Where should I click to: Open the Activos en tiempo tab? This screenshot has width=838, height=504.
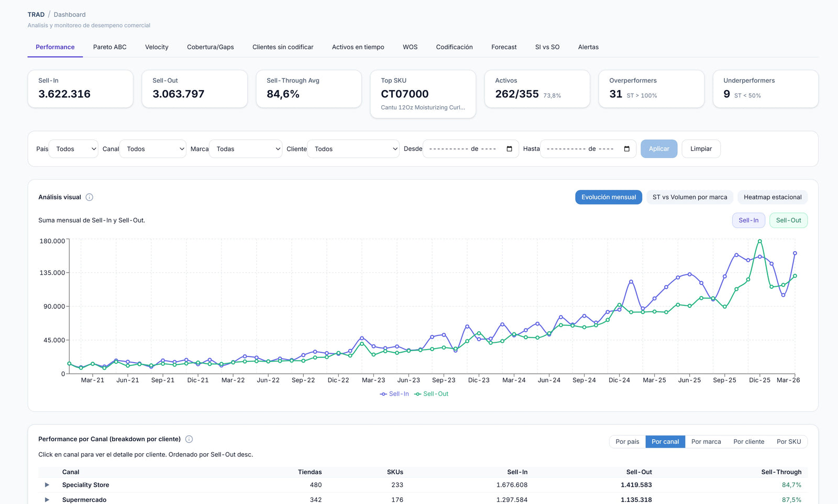point(358,47)
